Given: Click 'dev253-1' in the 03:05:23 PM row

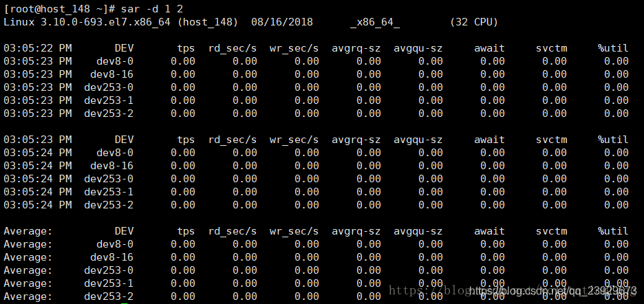Looking at the screenshot, I should point(109,100).
